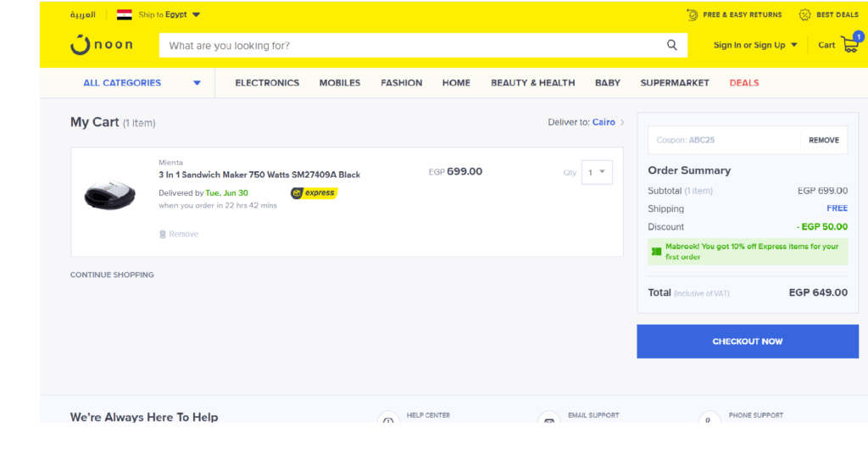Image resolution: width=868 pixels, height=461 pixels.
Task: Click the sandwich maker product thumbnail
Action: pyautogui.click(x=109, y=195)
